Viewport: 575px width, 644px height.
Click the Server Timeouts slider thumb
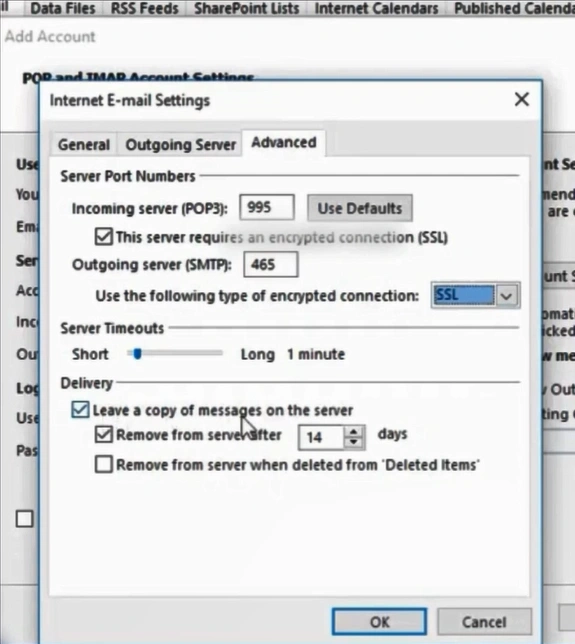pyautogui.click(x=137, y=353)
